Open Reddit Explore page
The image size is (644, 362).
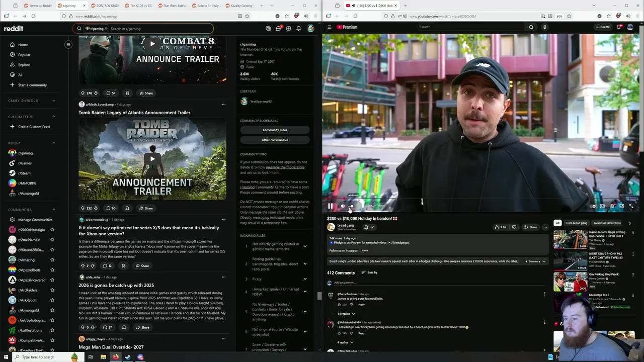(x=24, y=65)
